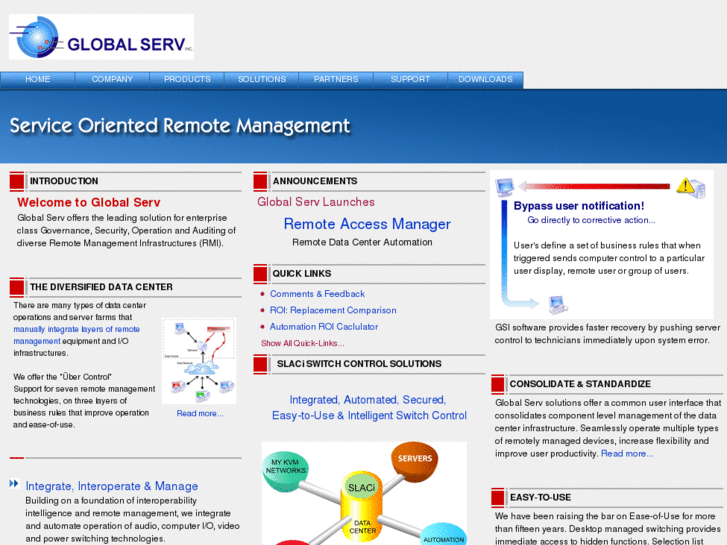Click the Integrated, Automated, Secured switch control link
Screen dimensions: 727x545
[x=369, y=408]
